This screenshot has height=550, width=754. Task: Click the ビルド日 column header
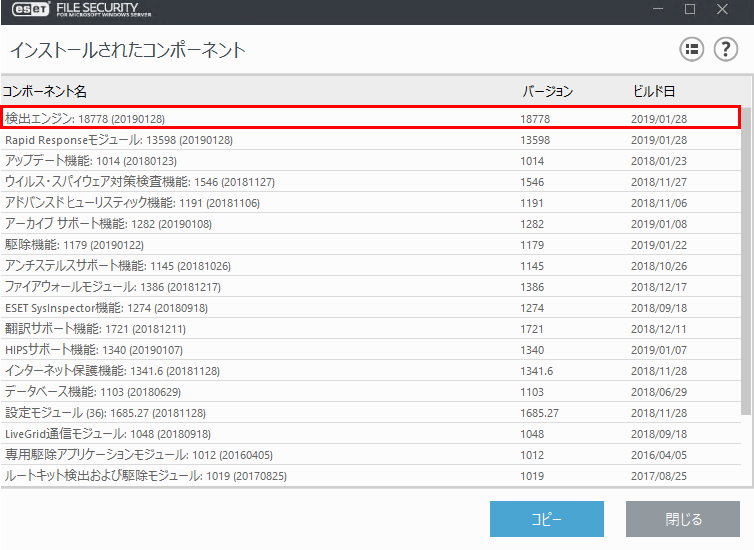655,92
